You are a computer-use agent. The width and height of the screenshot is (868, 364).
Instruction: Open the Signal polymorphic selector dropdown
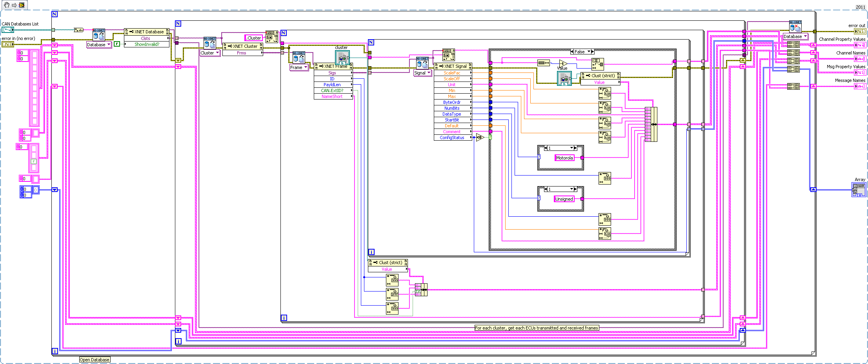[x=422, y=73]
